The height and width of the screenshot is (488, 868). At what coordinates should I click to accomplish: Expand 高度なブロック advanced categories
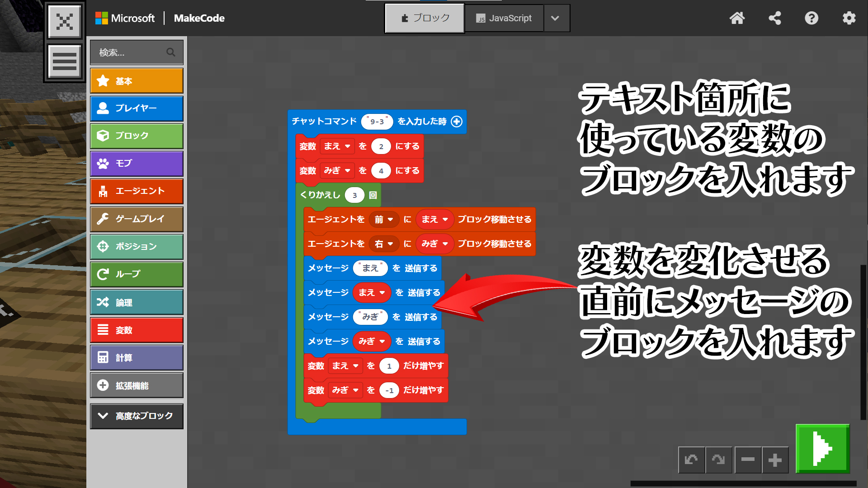coord(137,416)
